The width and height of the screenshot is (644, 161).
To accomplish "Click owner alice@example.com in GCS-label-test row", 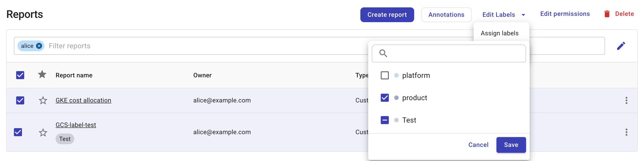I will [222, 132].
